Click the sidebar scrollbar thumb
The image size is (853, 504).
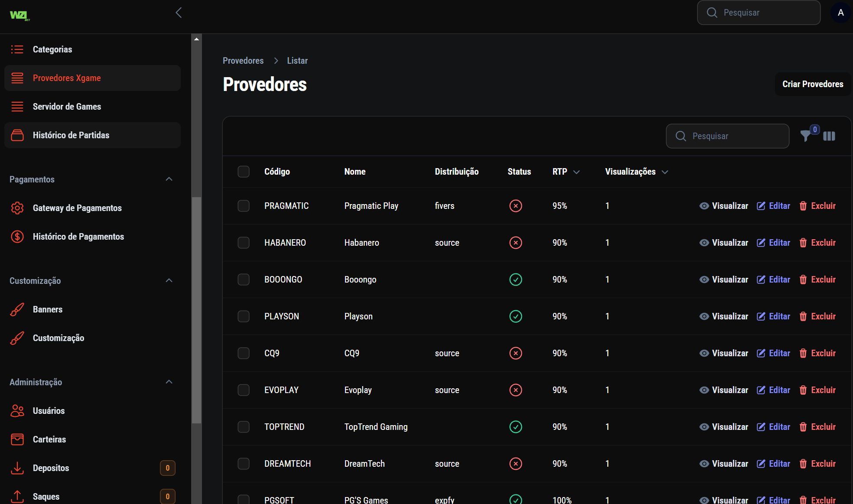point(196,310)
